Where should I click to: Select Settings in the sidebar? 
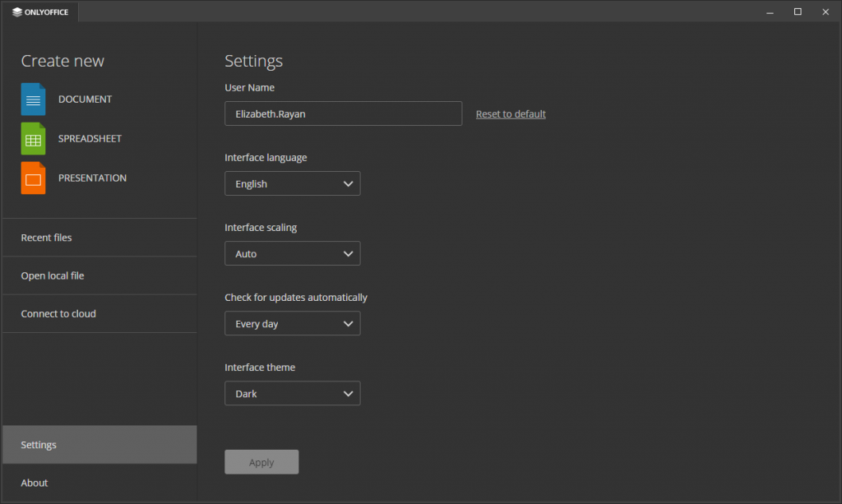pyautogui.click(x=38, y=444)
